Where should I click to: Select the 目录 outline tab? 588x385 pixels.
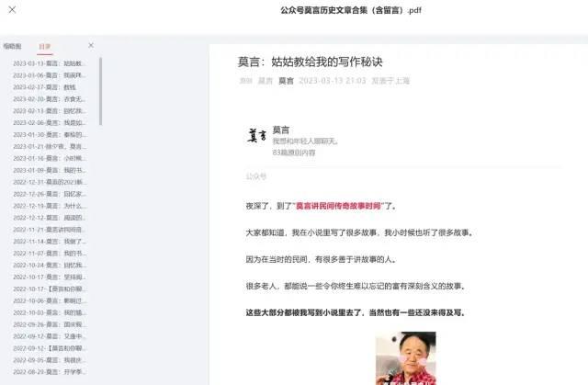coord(45,47)
